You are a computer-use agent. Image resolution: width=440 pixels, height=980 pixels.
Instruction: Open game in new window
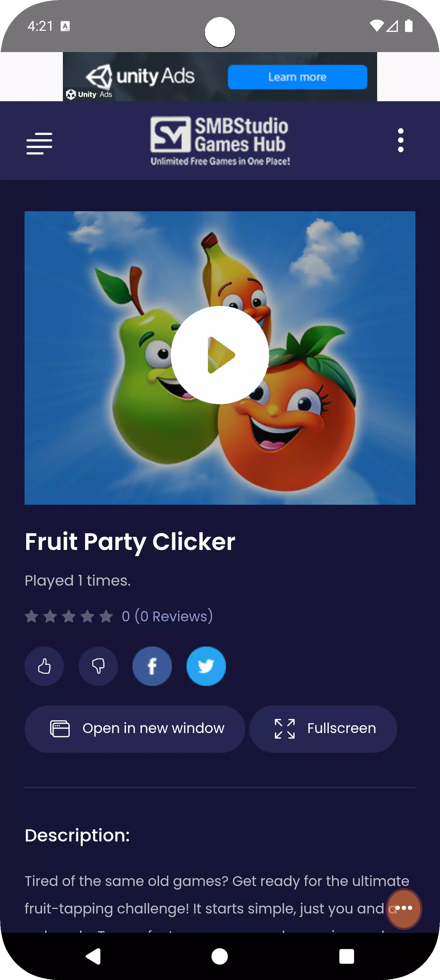point(135,728)
